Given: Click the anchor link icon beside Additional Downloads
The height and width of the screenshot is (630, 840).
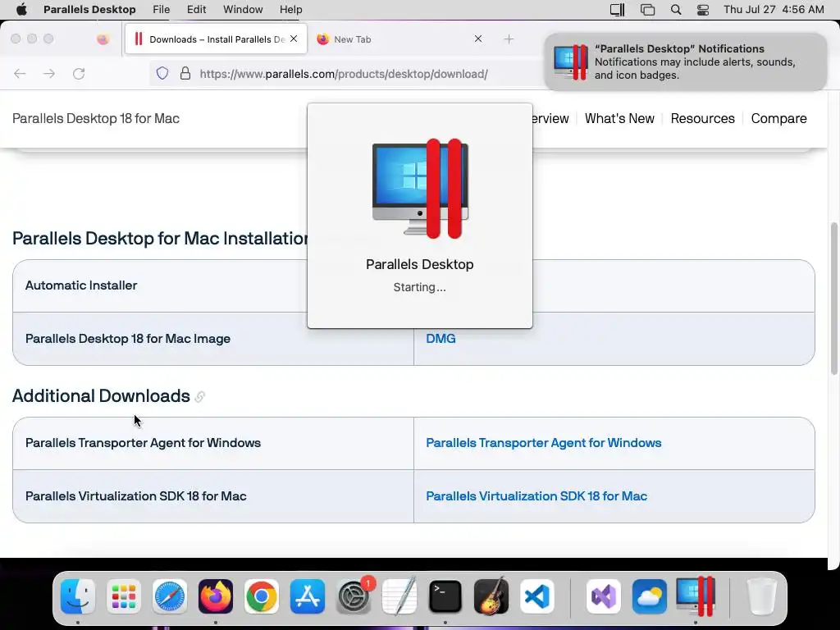Looking at the screenshot, I should 200,396.
